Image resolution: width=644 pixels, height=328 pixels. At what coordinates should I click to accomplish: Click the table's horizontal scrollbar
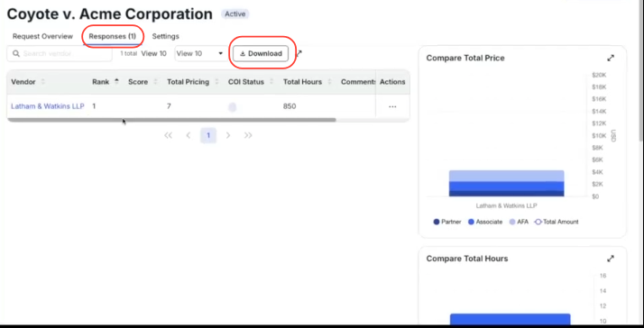pyautogui.click(x=171, y=120)
